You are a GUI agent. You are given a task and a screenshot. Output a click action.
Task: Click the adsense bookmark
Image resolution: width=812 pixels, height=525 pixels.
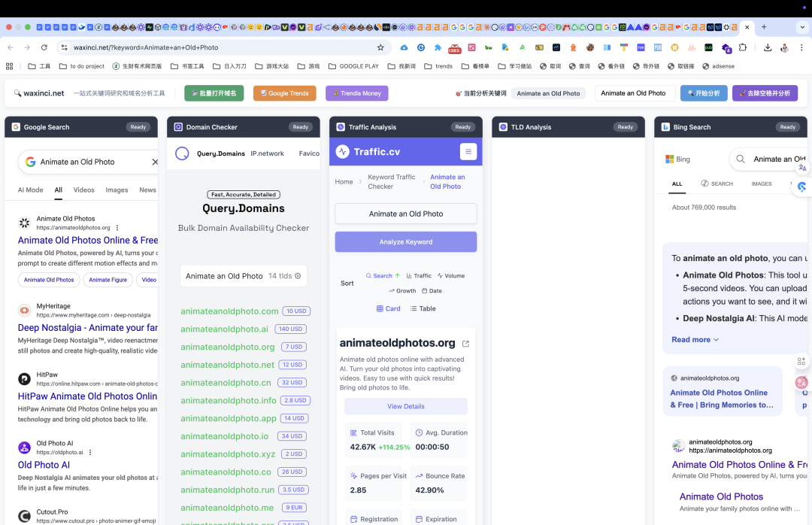[718, 66]
